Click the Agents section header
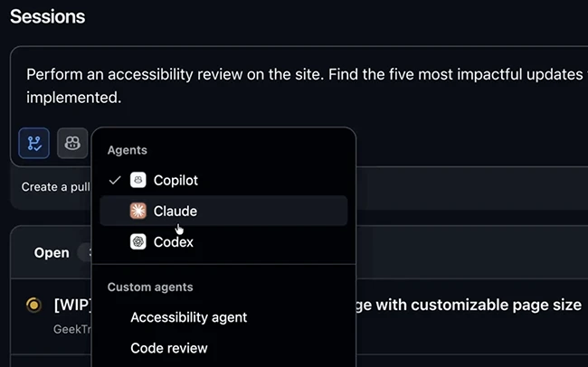This screenshot has height=367, width=588. pyautogui.click(x=128, y=150)
